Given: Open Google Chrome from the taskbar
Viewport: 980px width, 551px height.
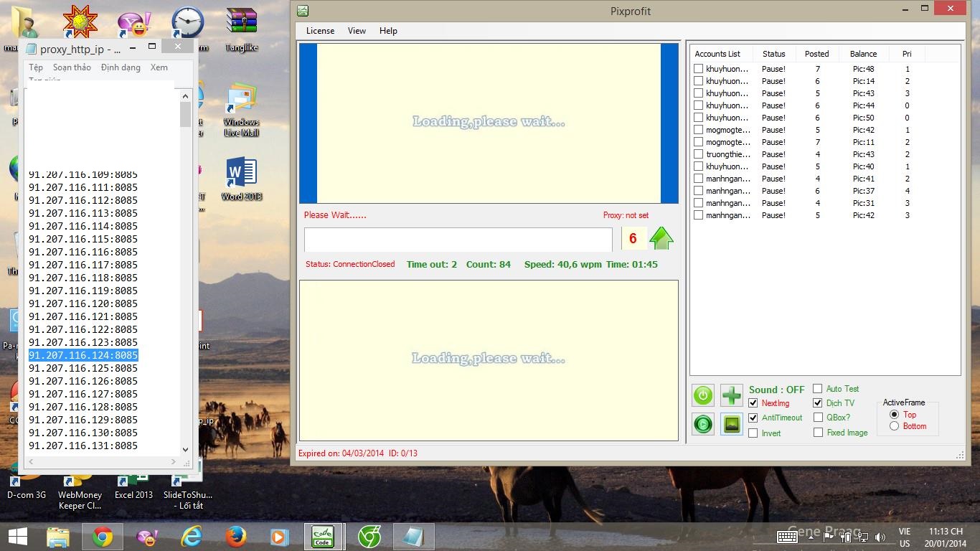Looking at the screenshot, I should tap(102, 537).
